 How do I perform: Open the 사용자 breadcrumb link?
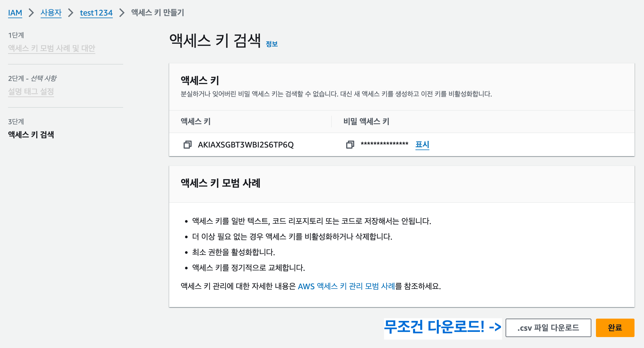51,13
